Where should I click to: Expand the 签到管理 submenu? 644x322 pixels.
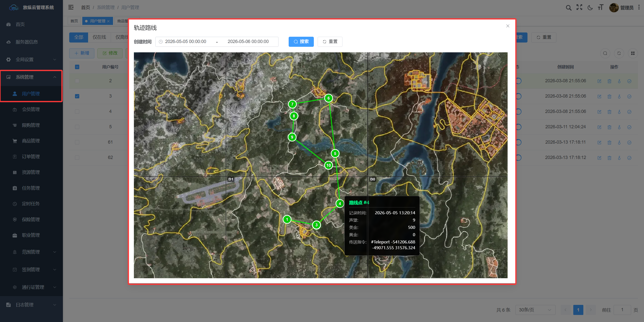[x=31, y=270]
